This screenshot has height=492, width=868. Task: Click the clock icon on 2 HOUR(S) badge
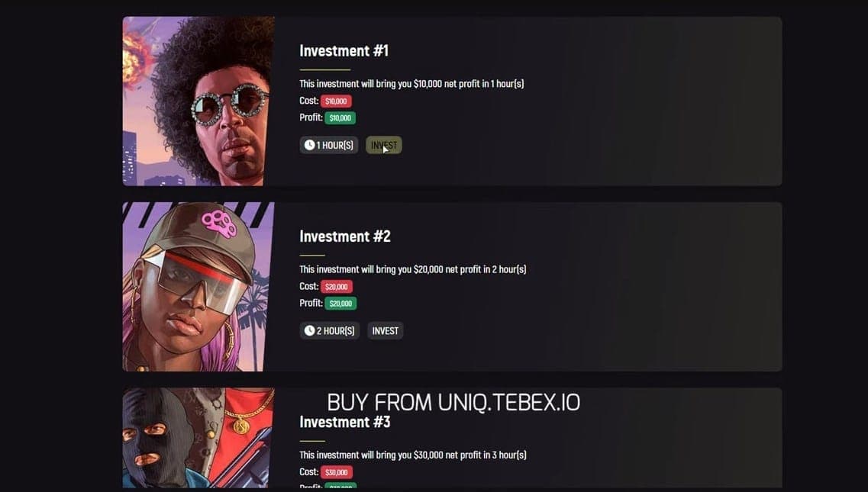tap(309, 330)
